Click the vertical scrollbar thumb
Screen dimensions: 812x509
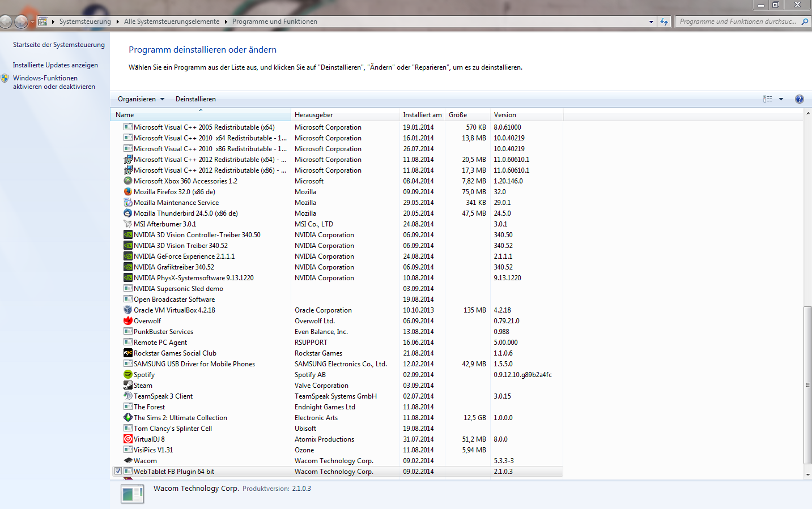pos(807,385)
